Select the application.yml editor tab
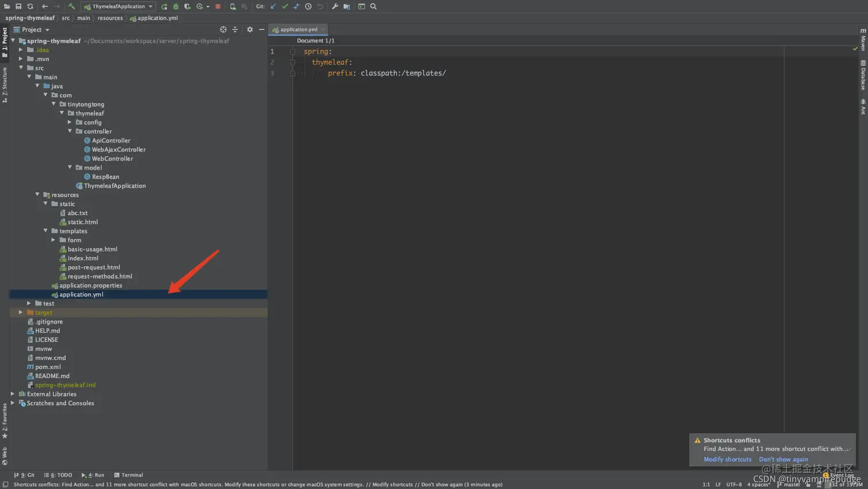This screenshot has width=868, height=489. (x=299, y=29)
